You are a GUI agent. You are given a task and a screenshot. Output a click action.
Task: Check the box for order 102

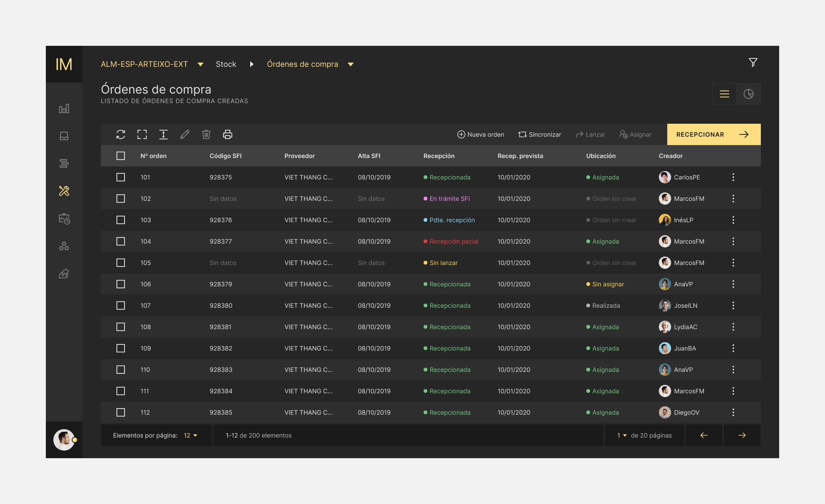pyautogui.click(x=121, y=199)
